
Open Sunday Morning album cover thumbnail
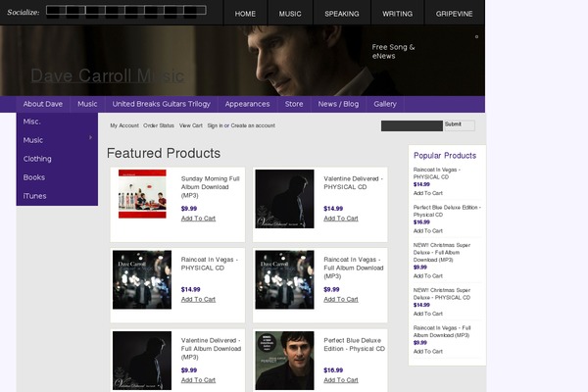pyautogui.click(x=142, y=194)
